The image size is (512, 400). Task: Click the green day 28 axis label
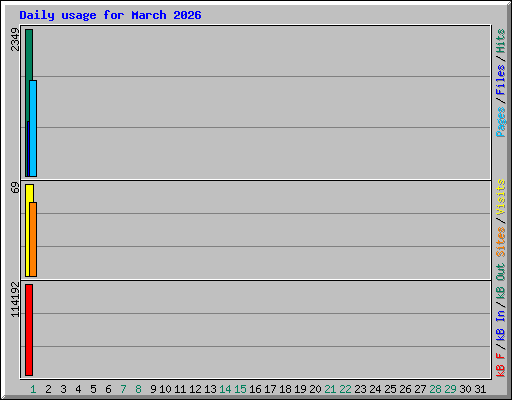point(435,389)
